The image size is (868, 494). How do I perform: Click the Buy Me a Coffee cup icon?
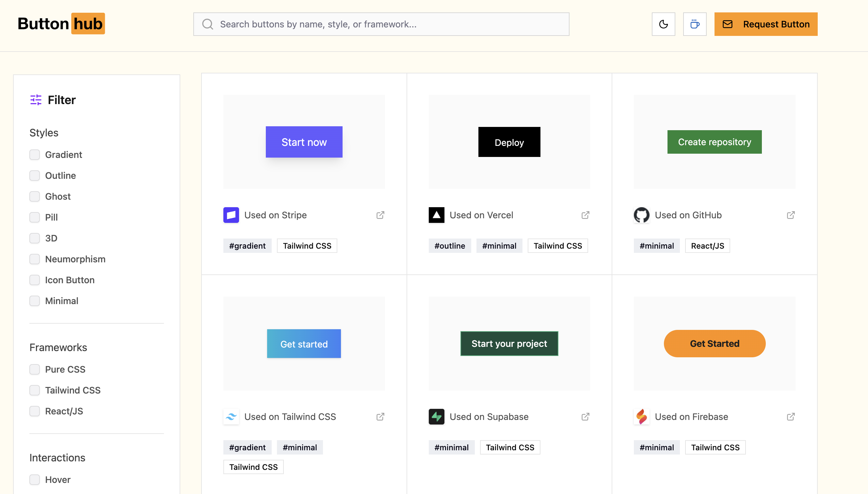[x=695, y=24]
